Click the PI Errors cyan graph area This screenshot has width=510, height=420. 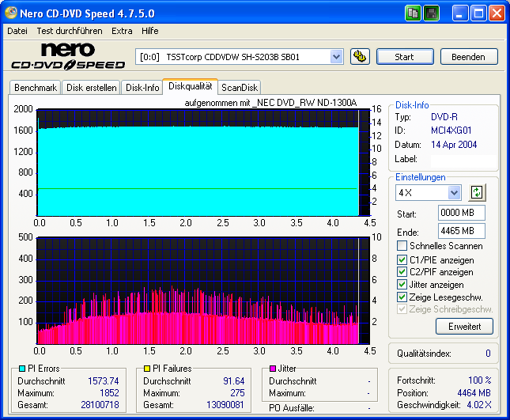pos(198,171)
